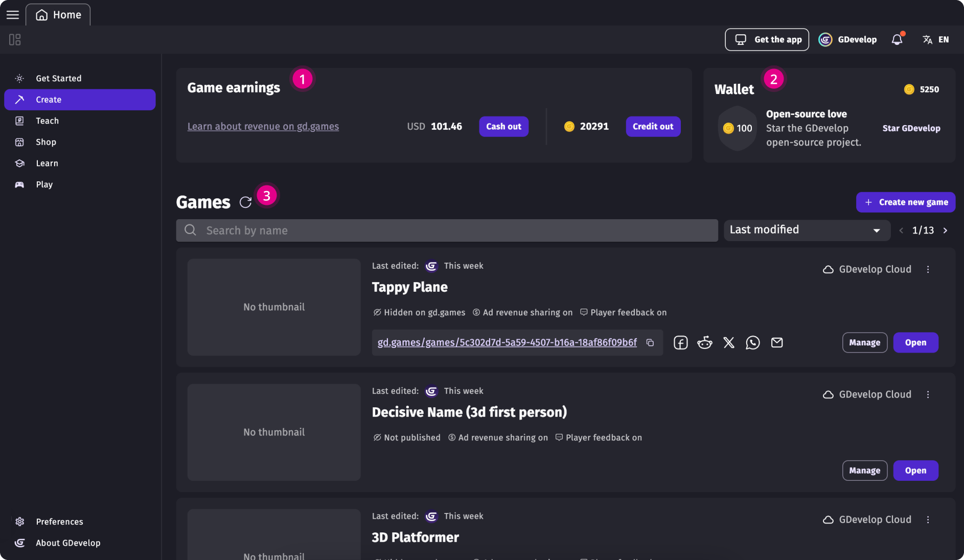
Task: Share Tappy Plane on X
Action: (x=728, y=342)
